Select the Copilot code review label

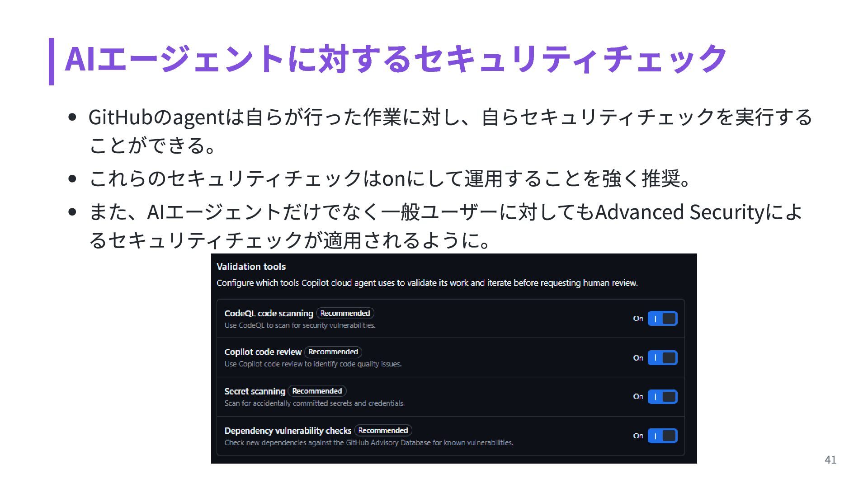point(263,352)
